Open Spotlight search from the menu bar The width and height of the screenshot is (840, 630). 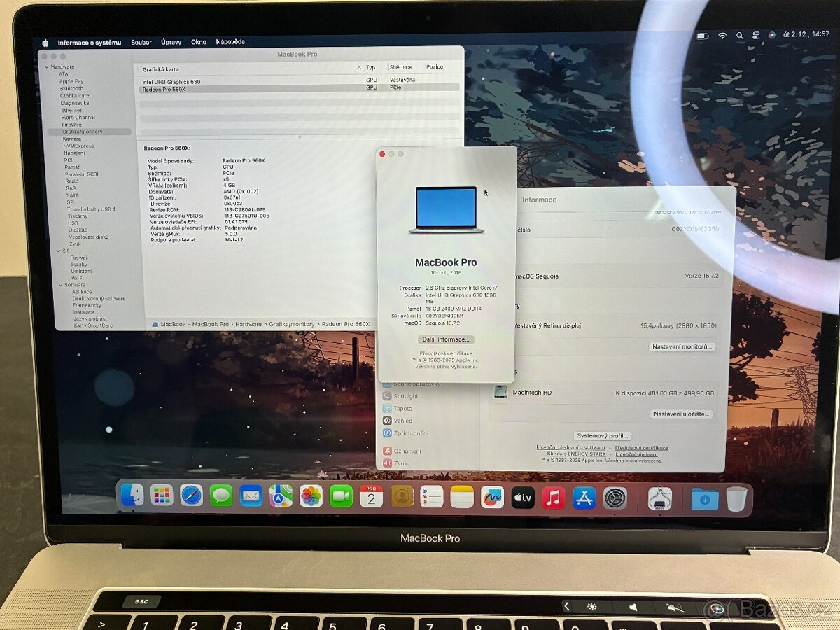click(739, 36)
